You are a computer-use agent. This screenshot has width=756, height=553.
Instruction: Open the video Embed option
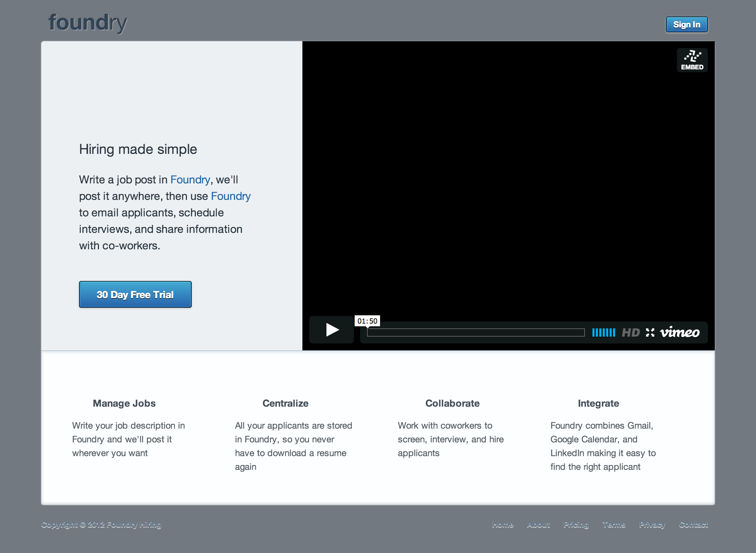[x=692, y=60]
